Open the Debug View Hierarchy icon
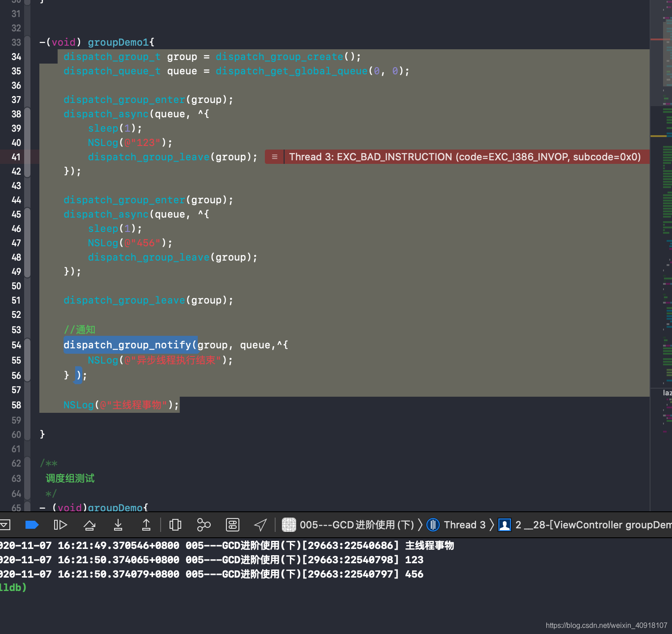Image resolution: width=672 pixels, height=634 pixels. coord(175,525)
